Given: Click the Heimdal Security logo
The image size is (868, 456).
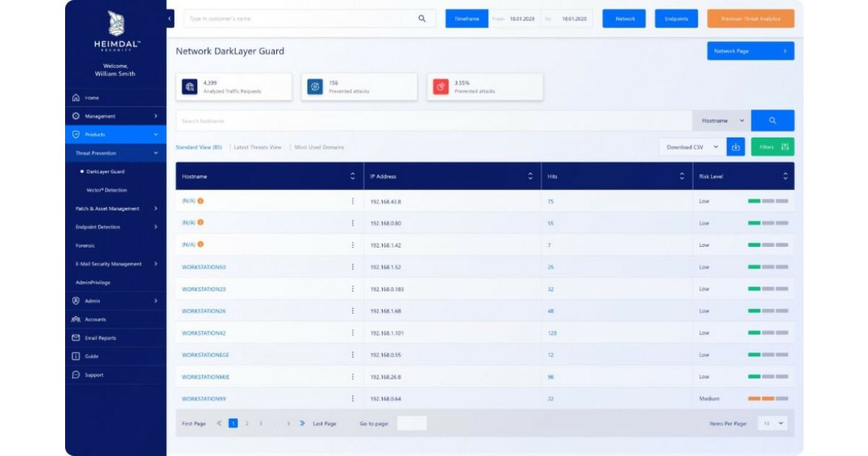Looking at the screenshot, I should click(x=116, y=24).
